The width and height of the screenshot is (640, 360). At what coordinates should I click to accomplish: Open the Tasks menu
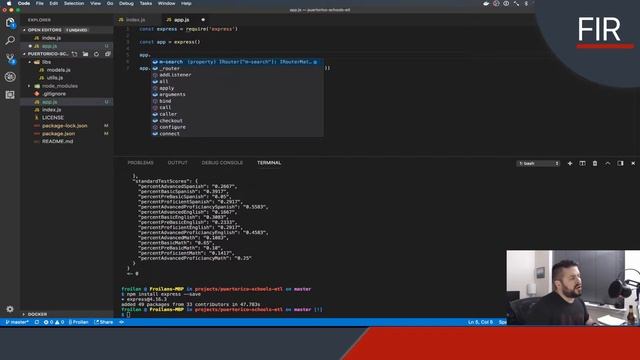tap(146, 3)
